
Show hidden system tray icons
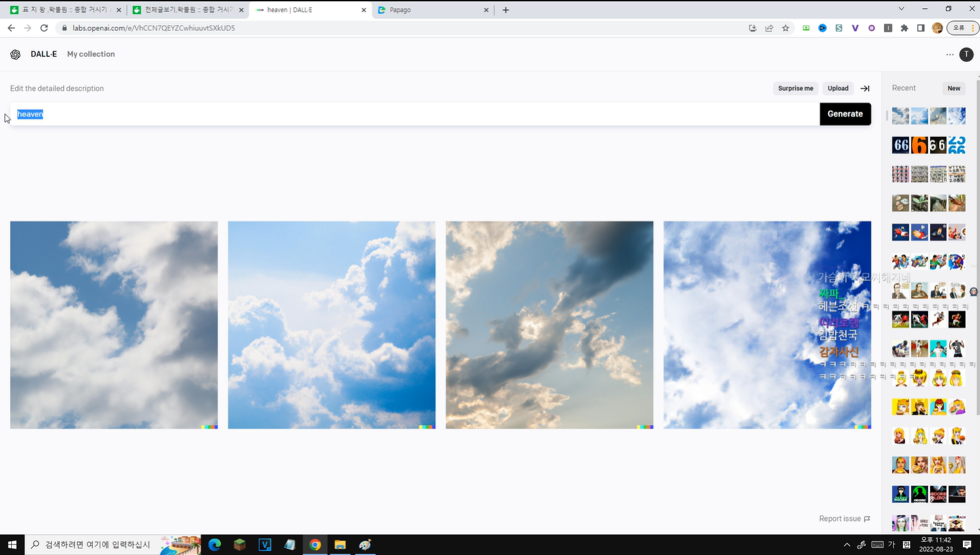point(846,544)
